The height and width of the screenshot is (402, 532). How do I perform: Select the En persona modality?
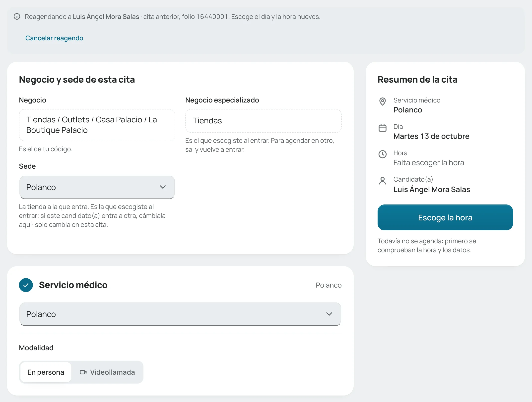tap(46, 372)
